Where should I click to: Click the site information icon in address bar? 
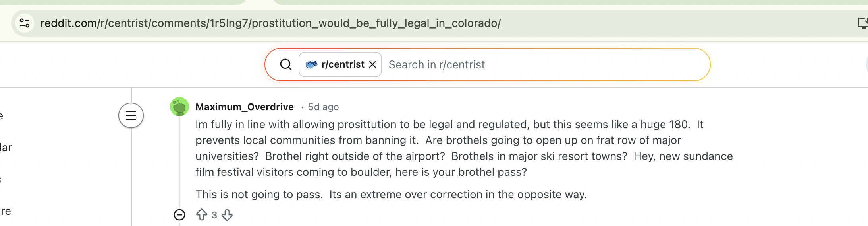point(25,23)
